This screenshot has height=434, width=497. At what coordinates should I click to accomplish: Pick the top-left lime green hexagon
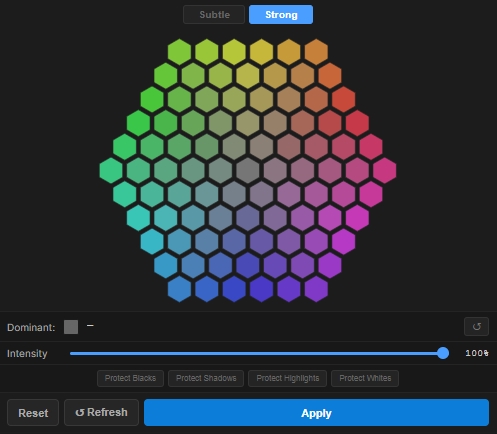179,52
